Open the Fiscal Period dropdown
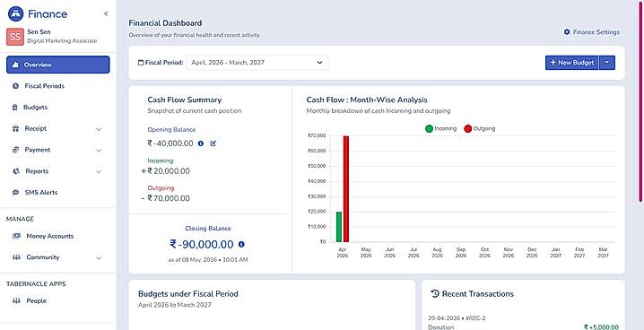Viewport: 644px width, 330px height. 257,63
